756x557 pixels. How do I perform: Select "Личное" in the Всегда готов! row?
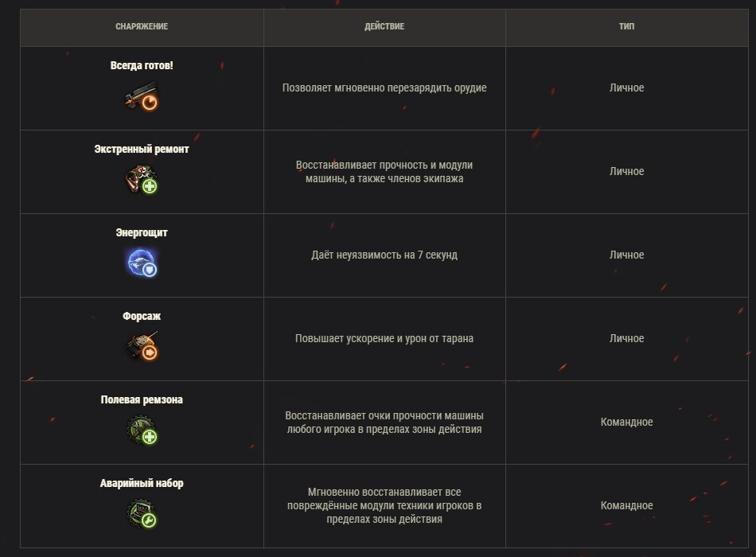[627, 88]
